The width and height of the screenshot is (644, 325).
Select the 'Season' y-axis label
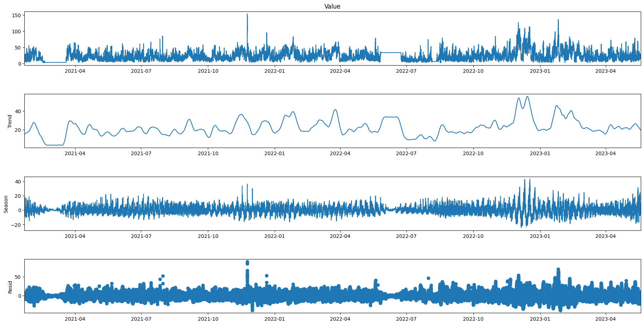[6, 204]
